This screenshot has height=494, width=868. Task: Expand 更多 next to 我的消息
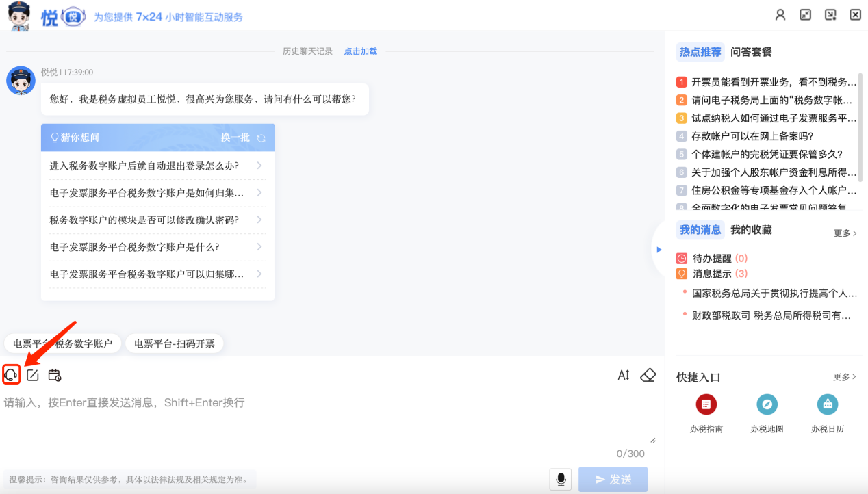click(x=845, y=233)
